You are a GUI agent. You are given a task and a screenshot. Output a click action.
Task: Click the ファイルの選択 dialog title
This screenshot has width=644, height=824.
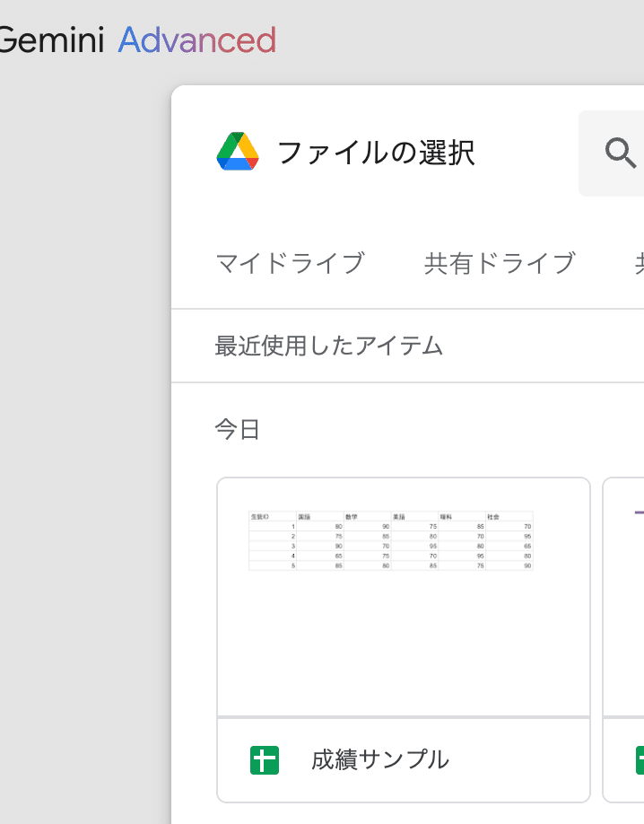tap(376, 153)
